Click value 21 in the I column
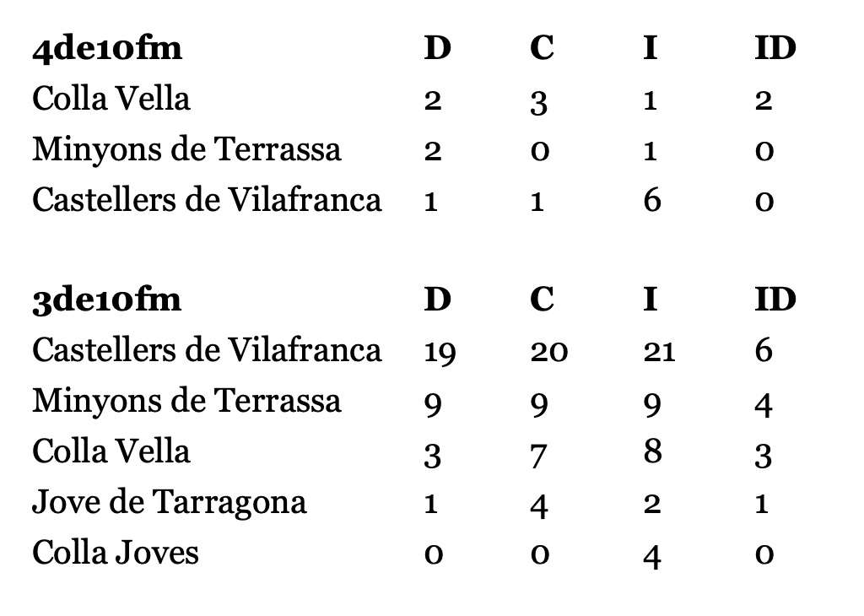The height and width of the screenshot is (616, 864). click(659, 353)
